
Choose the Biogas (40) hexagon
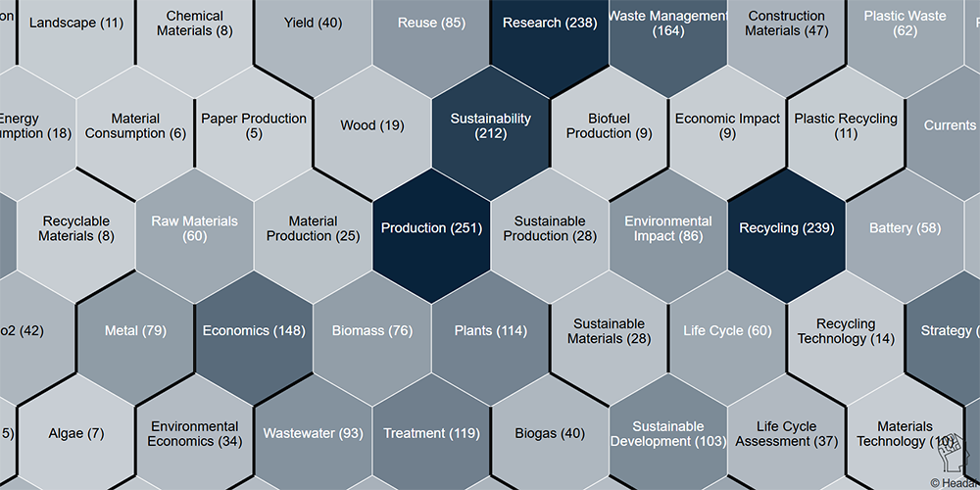[549, 434]
